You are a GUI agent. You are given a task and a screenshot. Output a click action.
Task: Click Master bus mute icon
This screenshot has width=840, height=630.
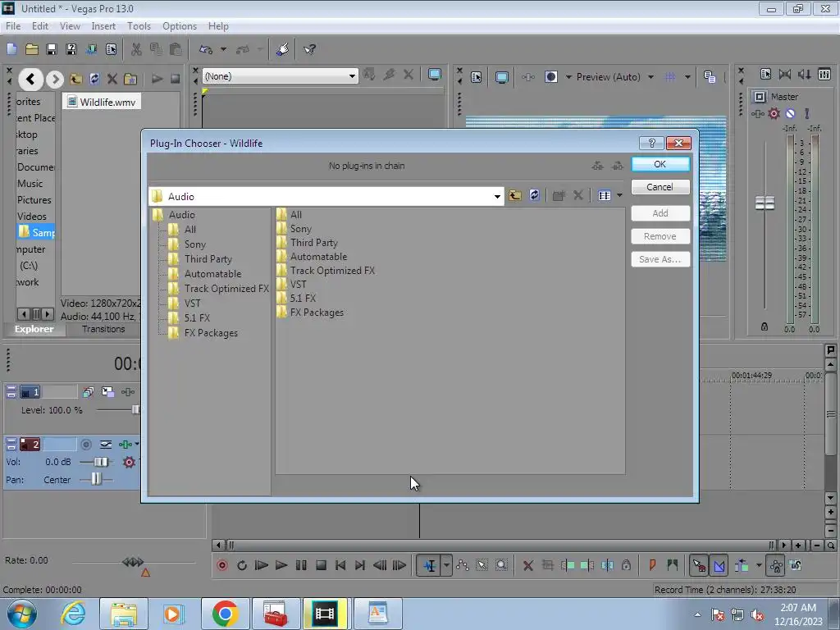(x=790, y=113)
